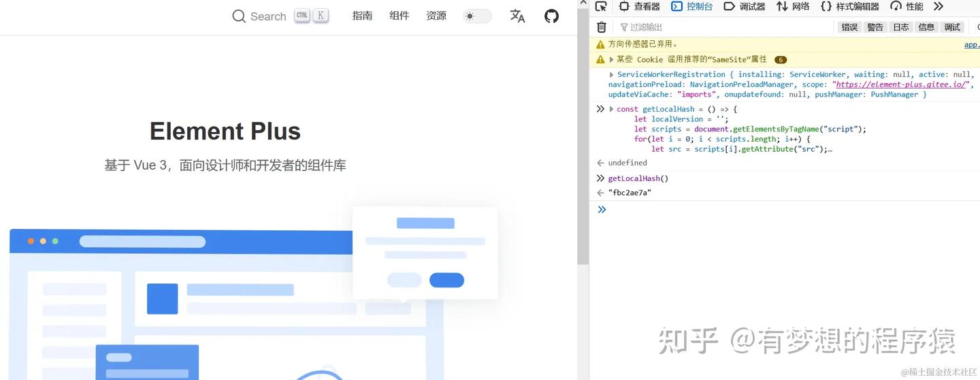Click the getLocalHash() input line

tap(638, 178)
